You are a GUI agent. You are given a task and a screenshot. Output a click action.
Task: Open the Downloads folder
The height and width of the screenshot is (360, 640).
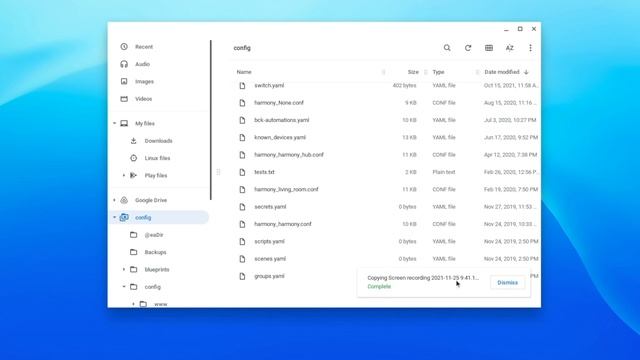[x=159, y=141]
